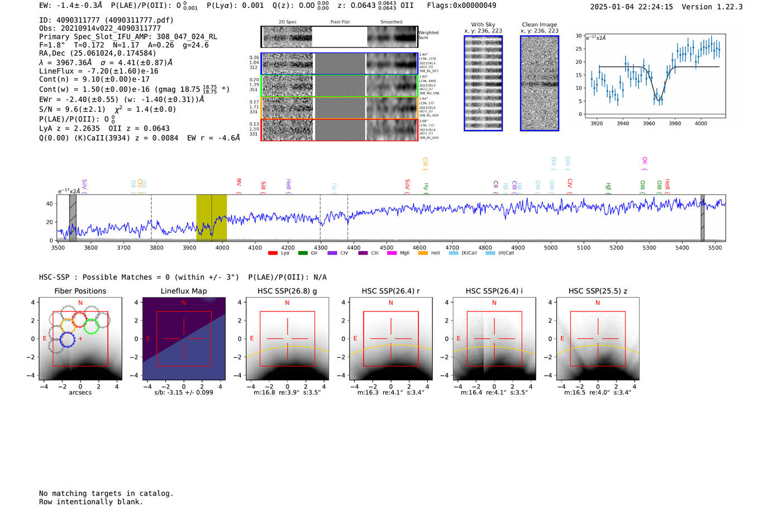Click the magenta MgII legend swatch
This screenshot has height=532, width=782.
pyautogui.click(x=392, y=253)
